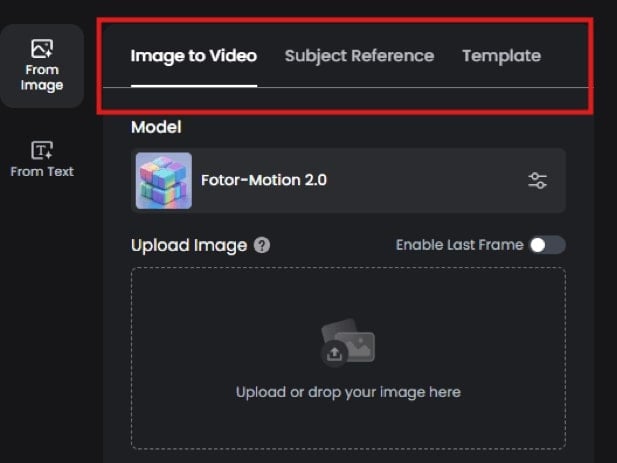
Task: Click the From Text sidebar icon
Action: 42,150
